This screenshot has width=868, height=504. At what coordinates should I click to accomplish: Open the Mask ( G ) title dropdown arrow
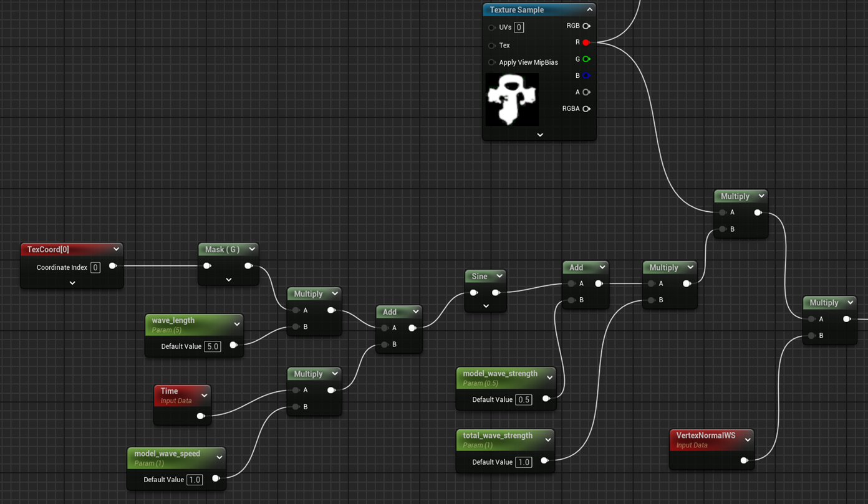pyautogui.click(x=252, y=249)
